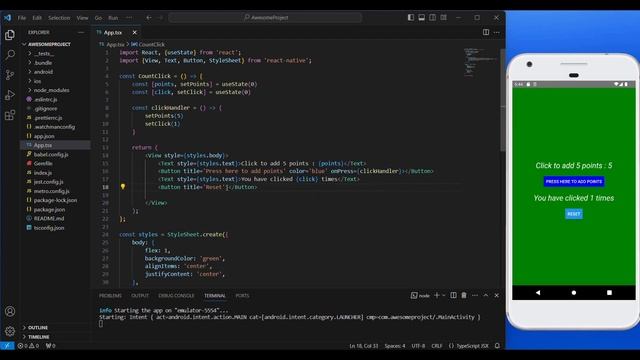Image resolution: width=640 pixels, height=360 pixels.
Task: Click the editor vertical scrollbar
Action: pos(503,100)
